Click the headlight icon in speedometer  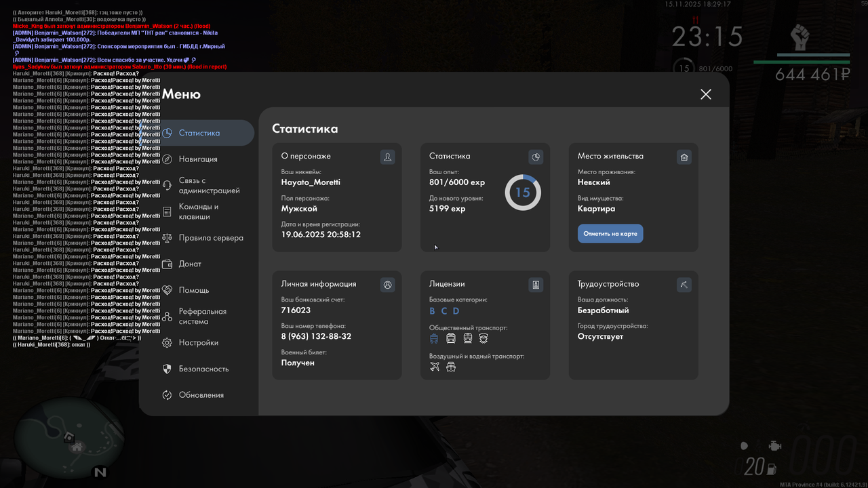coord(745,446)
